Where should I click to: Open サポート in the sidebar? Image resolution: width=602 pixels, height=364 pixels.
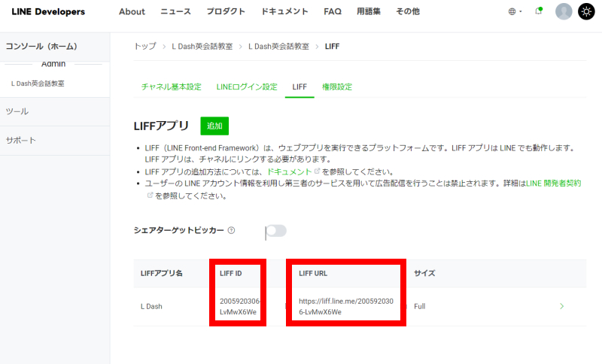point(55,141)
